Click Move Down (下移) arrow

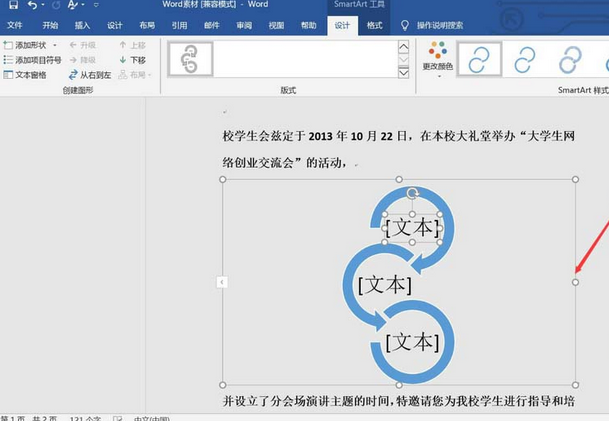click(132, 60)
